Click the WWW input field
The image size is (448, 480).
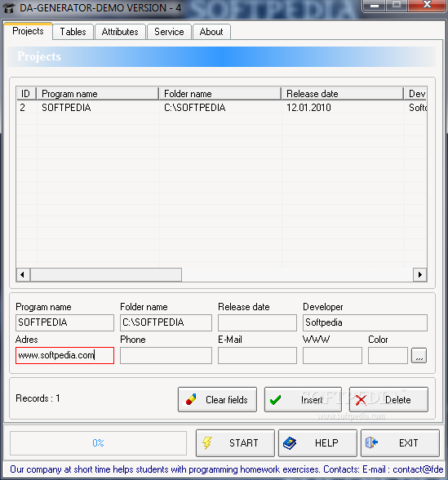pos(332,355)
